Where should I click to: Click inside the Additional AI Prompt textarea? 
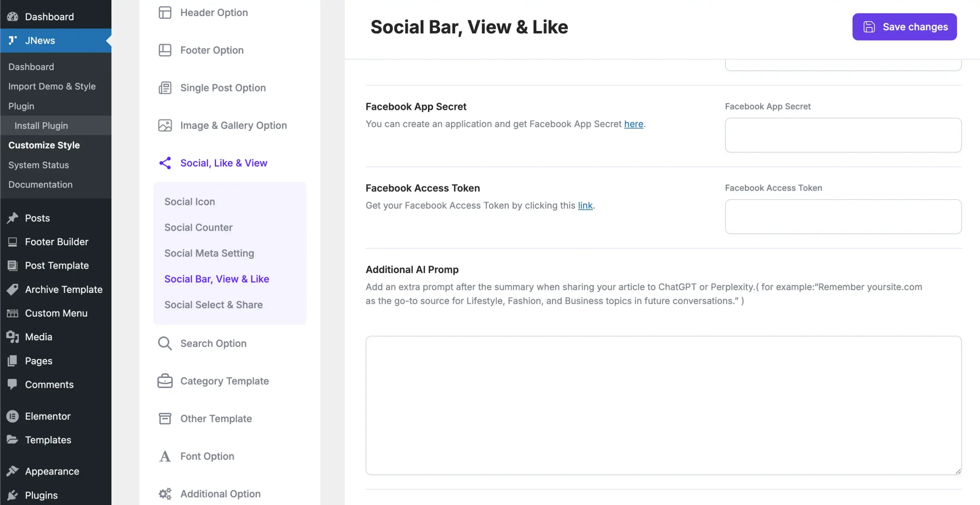pos(663,405)
